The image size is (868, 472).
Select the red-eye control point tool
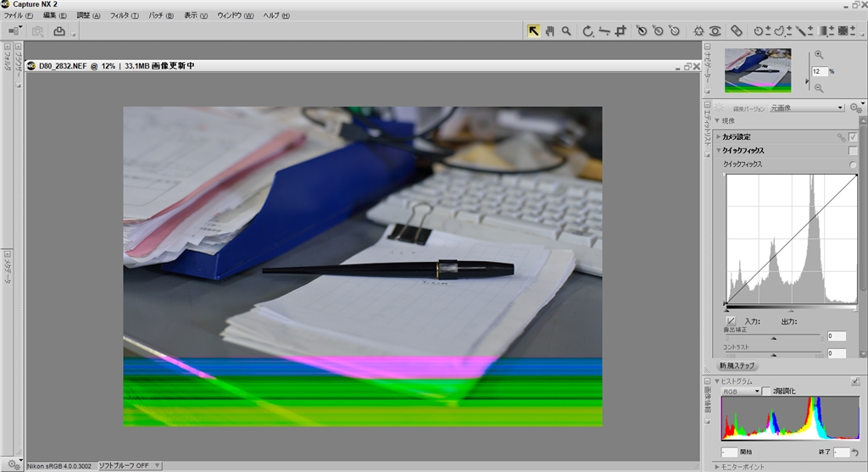tap(715, 31)
